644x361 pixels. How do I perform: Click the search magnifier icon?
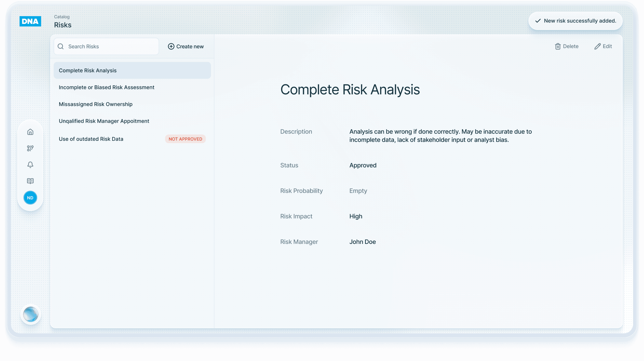pos(60,46)
